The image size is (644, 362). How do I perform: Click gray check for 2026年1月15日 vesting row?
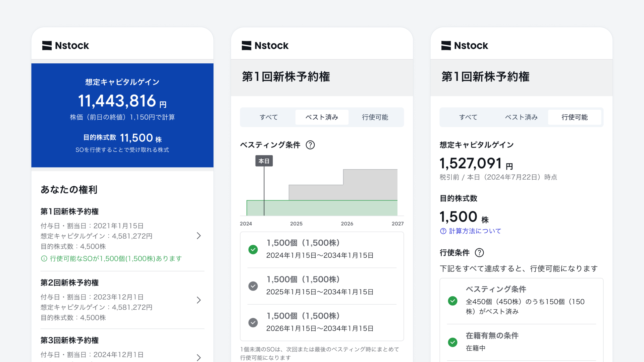tap(253, 322)
